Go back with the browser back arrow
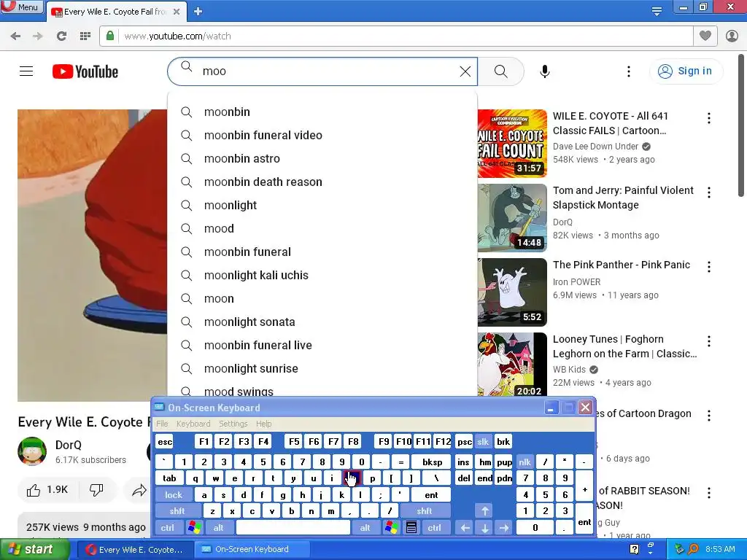Image resolution: width=747 pixels, height=560 pixels. [x=15, y=36]
